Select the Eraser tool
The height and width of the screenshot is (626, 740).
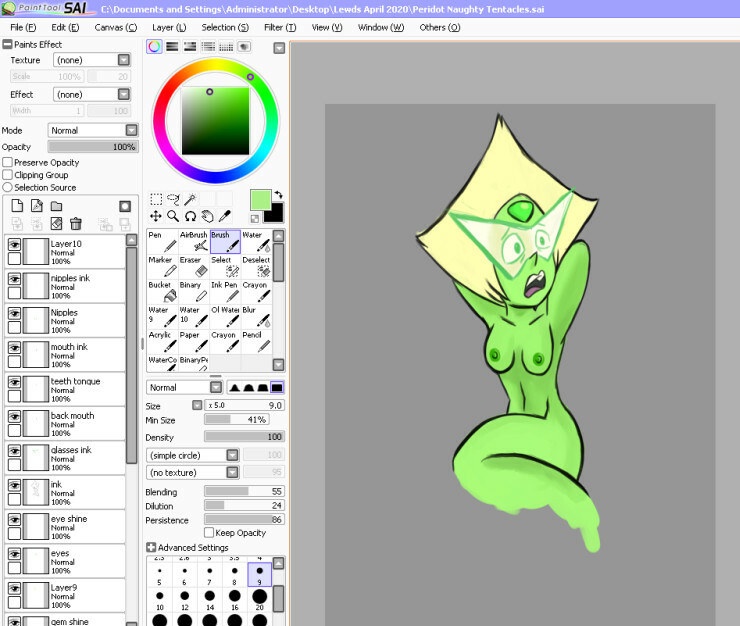tap(193, 266)
